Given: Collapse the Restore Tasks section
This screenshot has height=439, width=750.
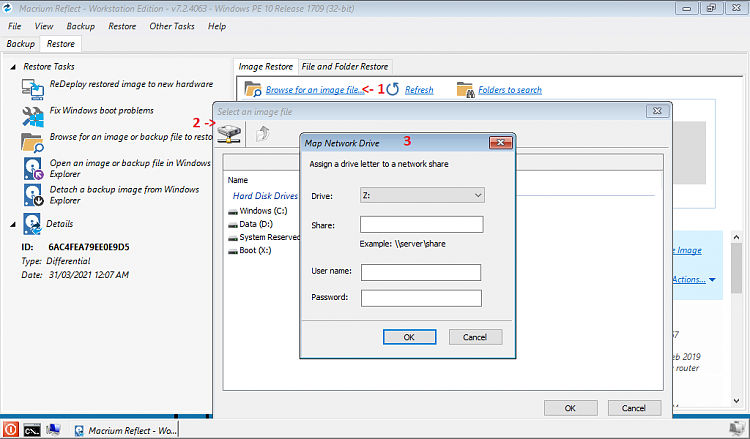Looking at the screenshot, I should (x=13, y=67).
